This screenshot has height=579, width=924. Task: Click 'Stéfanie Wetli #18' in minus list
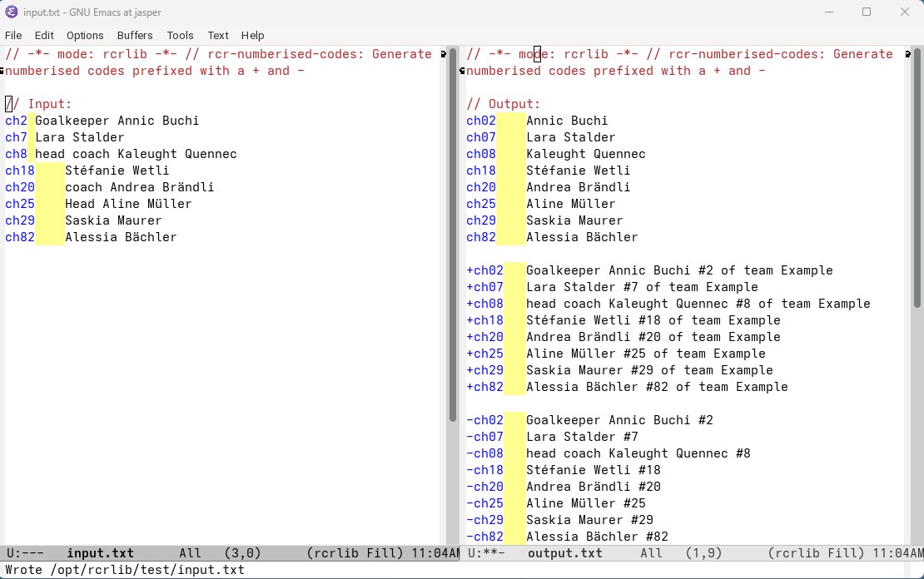594,470
